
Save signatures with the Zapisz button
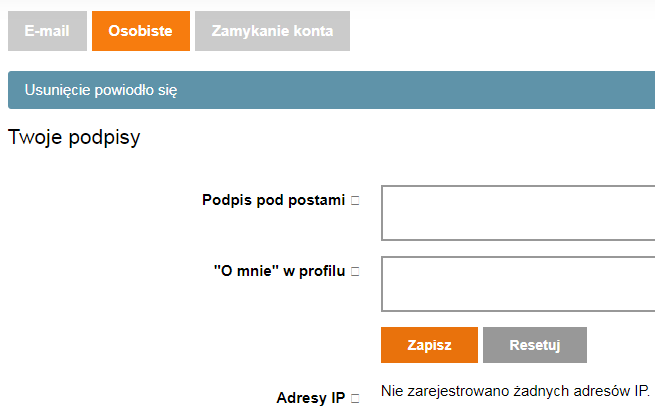[x=429, y=345]
